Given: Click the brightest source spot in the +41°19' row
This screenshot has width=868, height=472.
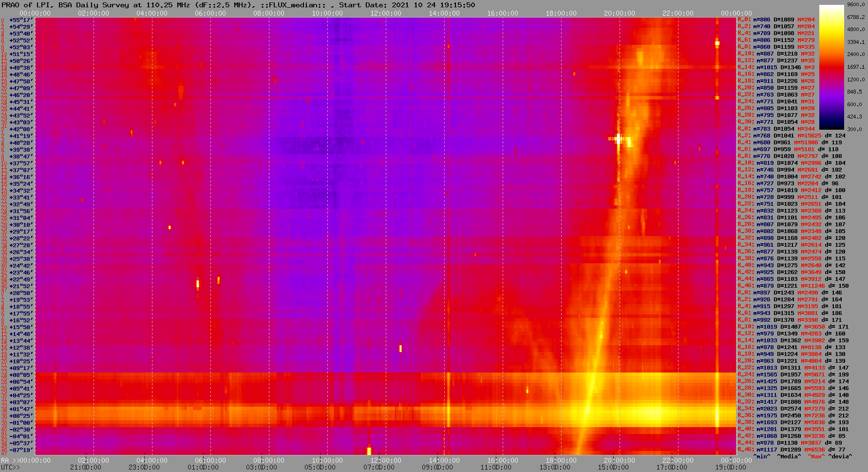Looking at the screenshot, I should click(619, 139).
